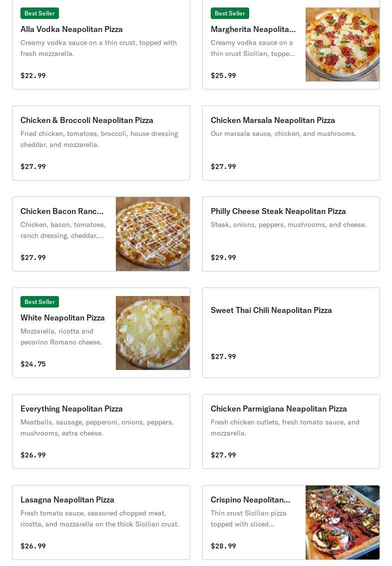This screenshot has height=566, width=392.
Task: Click the $28.99 Crispino price
Action: point(223,546)
